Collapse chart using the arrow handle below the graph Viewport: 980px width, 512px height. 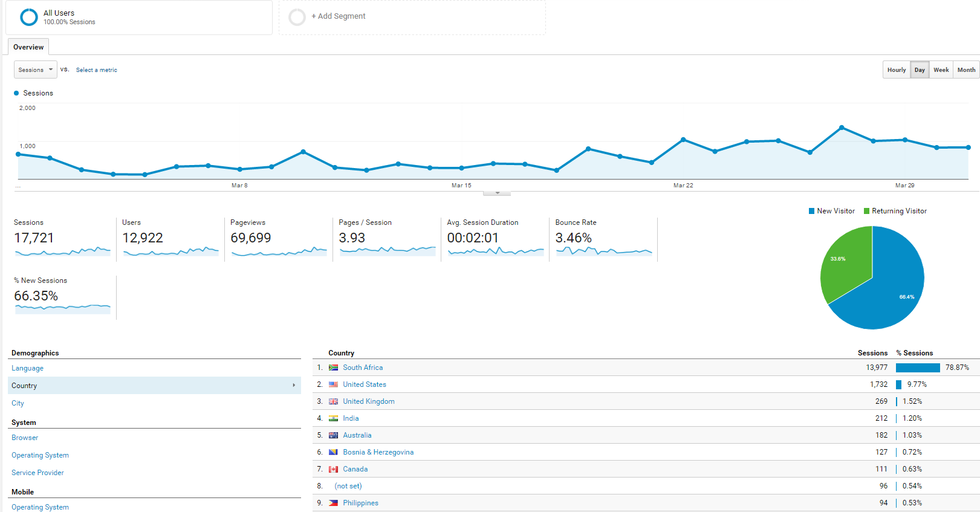(497, 193)
